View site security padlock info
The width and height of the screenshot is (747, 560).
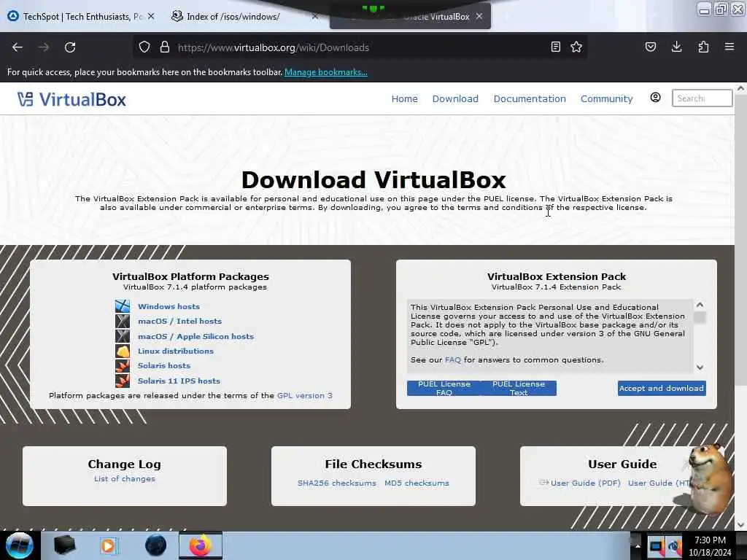(165, 47)
